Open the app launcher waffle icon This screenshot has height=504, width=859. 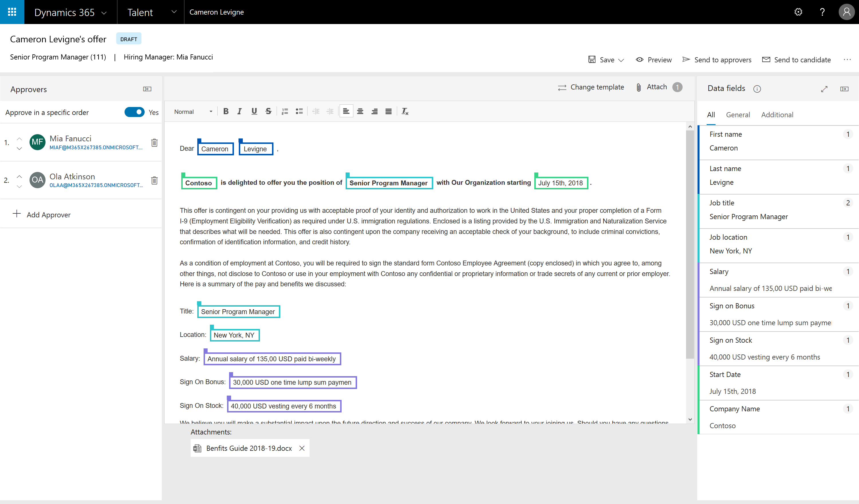point(12,12)
